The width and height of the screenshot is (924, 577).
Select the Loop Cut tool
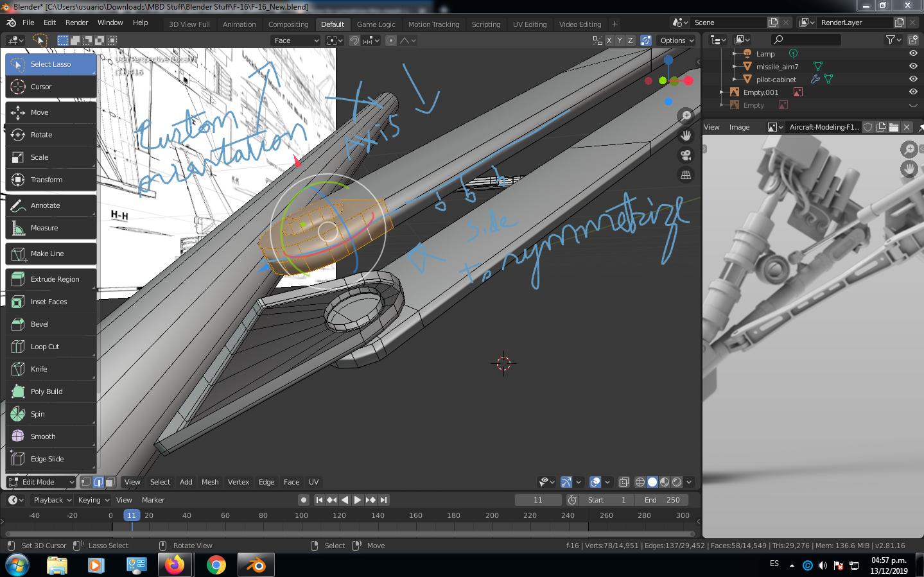51,347
